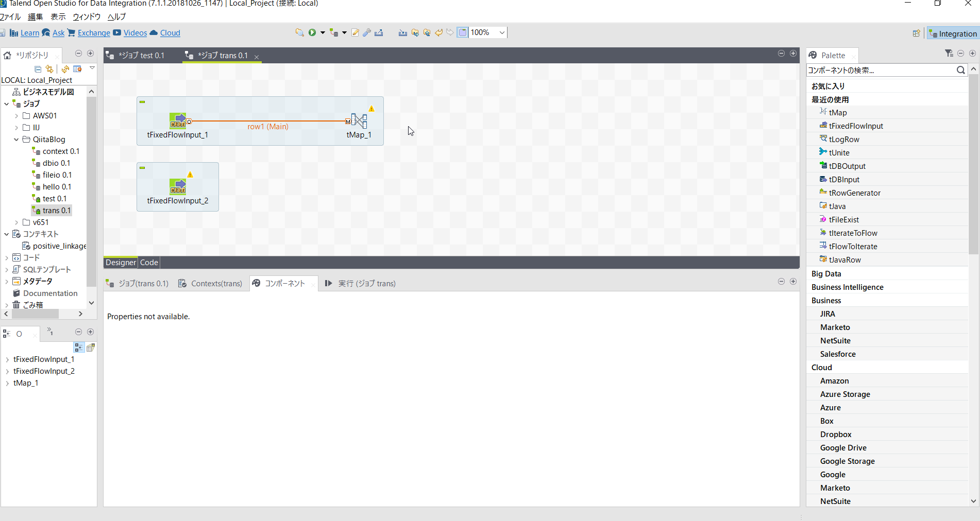Image resolution: width=980 pixels, height=521 pixels.
Task: Open the ヘルプ menu
Action: (116, 16)
